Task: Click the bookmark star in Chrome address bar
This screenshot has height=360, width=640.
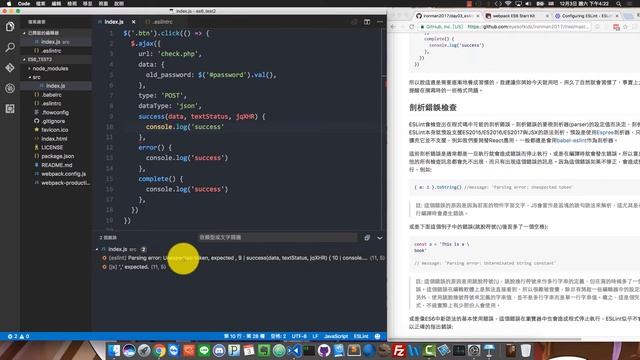Action: (x=625, y=27)
